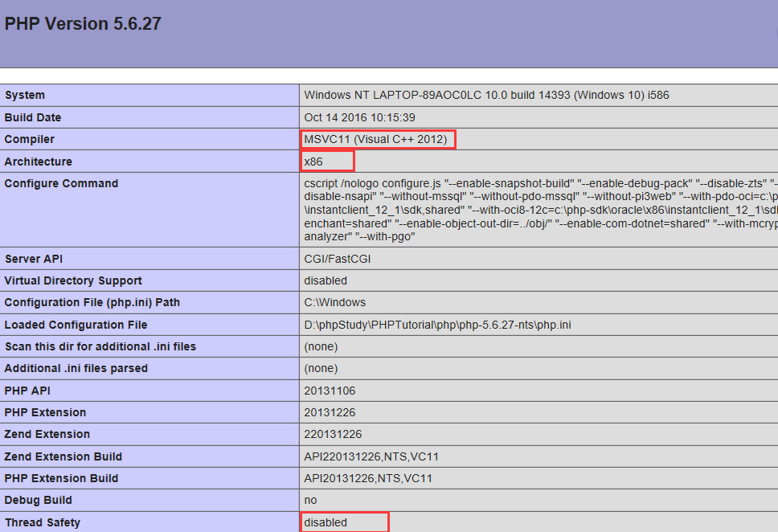Select 'Loaded Configuration File' label
778x532 pixels.
(x=76, y=325)
